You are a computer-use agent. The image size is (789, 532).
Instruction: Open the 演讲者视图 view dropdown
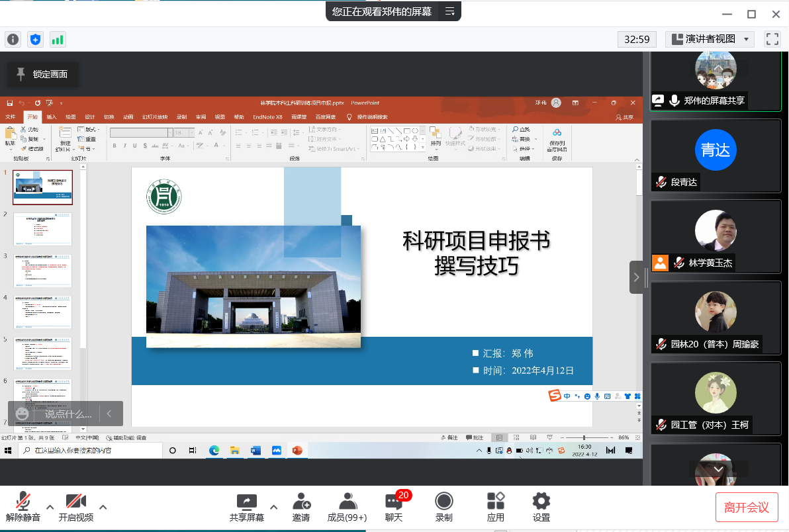tap(710, 39)
